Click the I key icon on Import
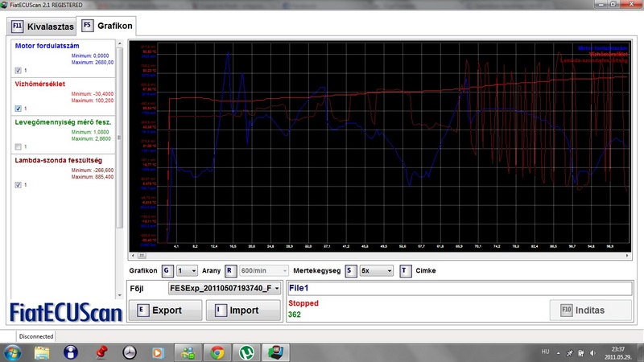The height and width of the screenshot is (362, 644). pos(220,311)
